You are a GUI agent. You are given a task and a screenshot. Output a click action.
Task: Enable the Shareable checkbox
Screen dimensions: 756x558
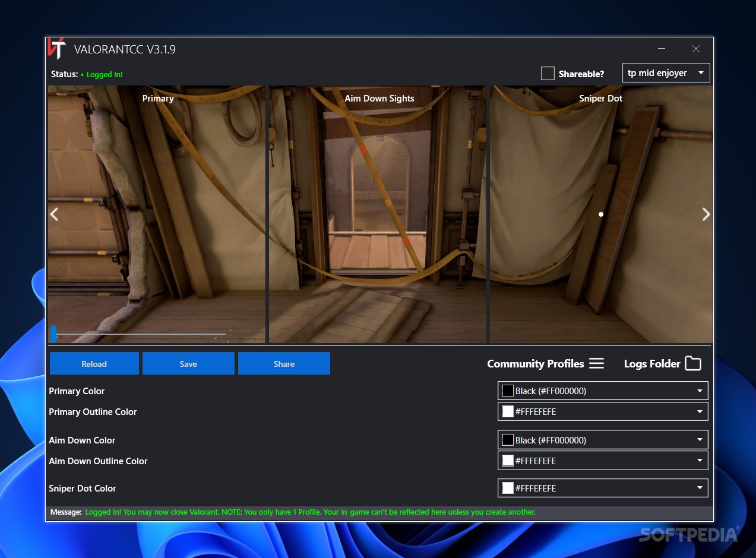pos(548,73)
